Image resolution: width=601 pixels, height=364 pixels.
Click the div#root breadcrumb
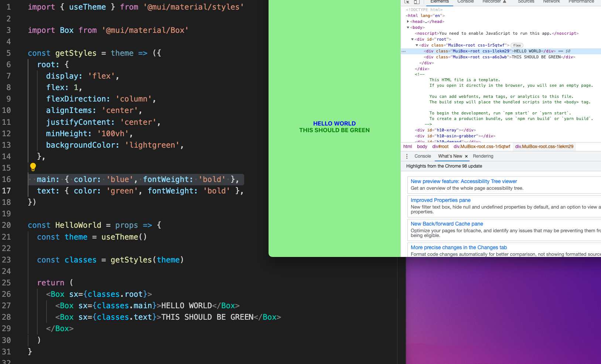(440, 147)
